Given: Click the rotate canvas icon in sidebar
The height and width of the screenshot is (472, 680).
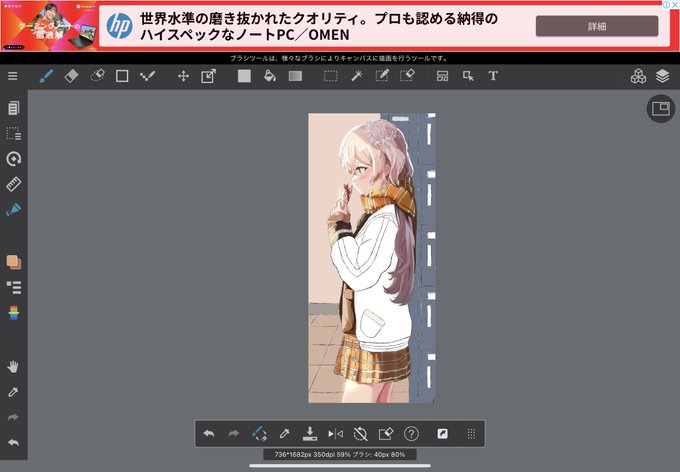Looking at the screenshot, I should coord(13,159).
